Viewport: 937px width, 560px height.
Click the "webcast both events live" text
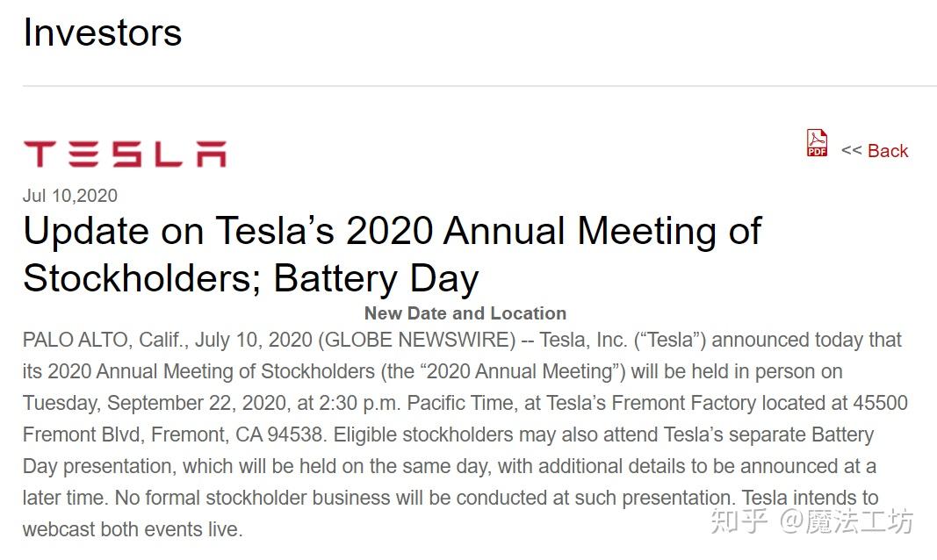pyautogui.click(x=132, y=529)
